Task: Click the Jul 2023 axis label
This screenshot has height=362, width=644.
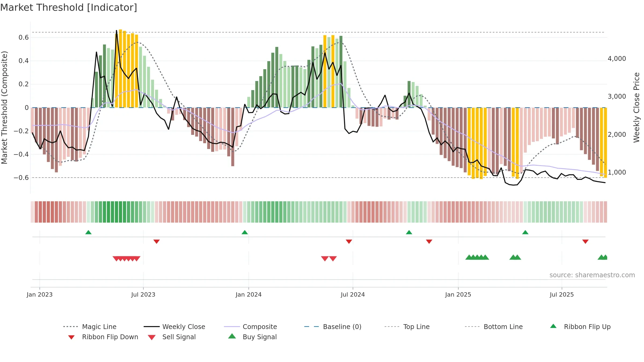Action: pos(143,295)
